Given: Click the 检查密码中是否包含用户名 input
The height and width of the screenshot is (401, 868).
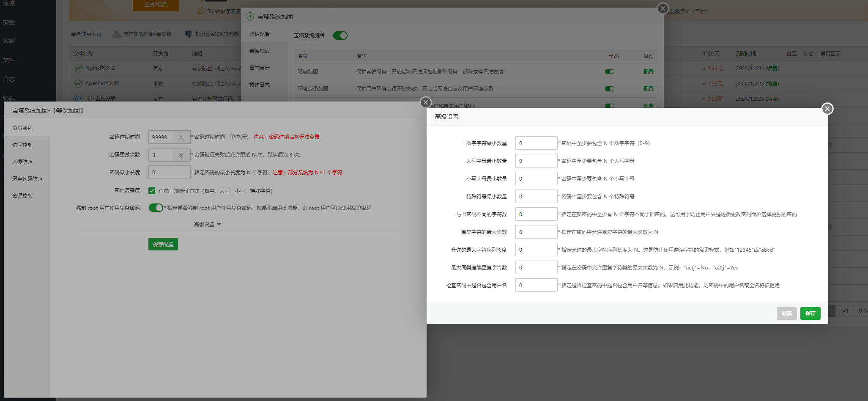Looking at the screenshot, I should pos(536,285).
